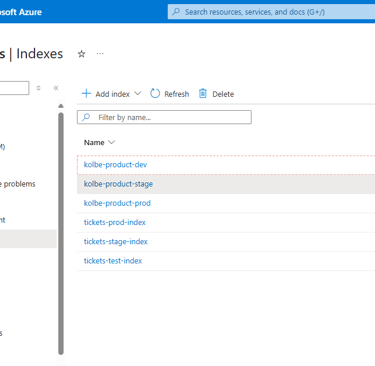
Task: Click the sidebar scrollbar up arrow
Action: (61, 106)
